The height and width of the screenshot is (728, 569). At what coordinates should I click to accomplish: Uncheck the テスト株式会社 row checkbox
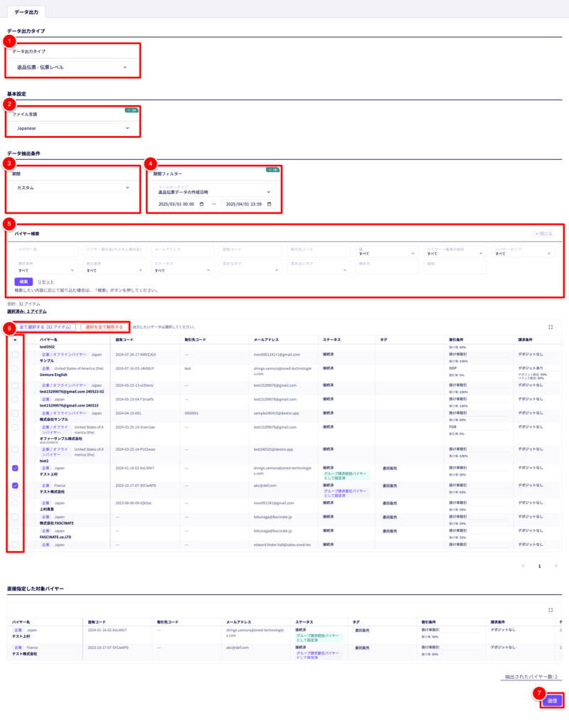(15, 486)
